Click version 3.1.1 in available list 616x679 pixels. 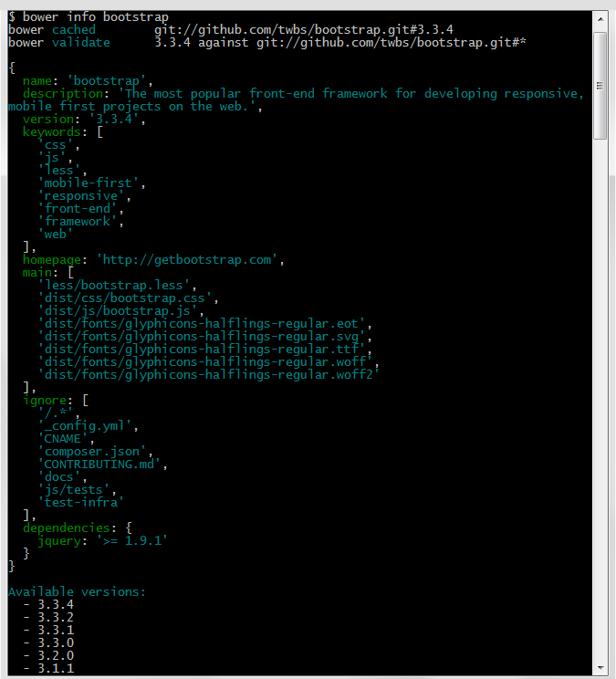tap(56, 668)
